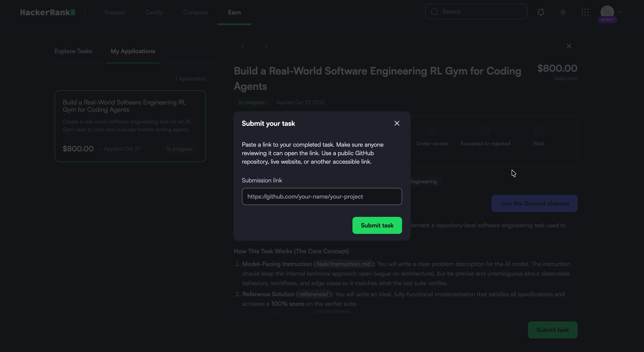The width and height of the screenshot is (644, 352).
Task: Toggle light/dark theme sun icon
Action: coord(563,12)
